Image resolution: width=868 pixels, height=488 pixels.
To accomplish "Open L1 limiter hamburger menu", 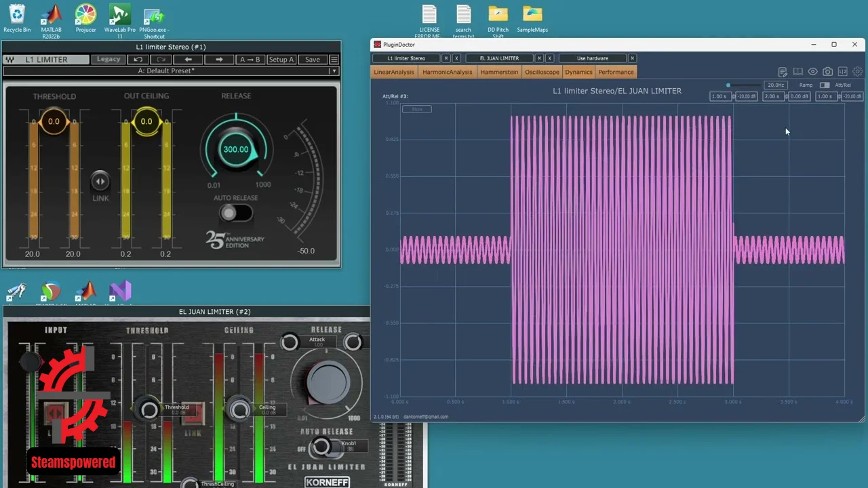I will 334,60.
